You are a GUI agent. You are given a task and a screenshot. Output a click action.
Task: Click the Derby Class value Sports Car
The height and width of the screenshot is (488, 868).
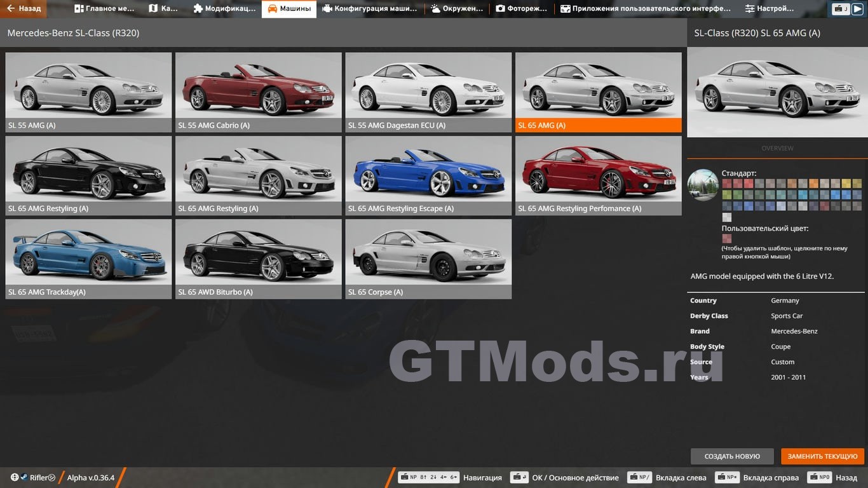[787, 316]
